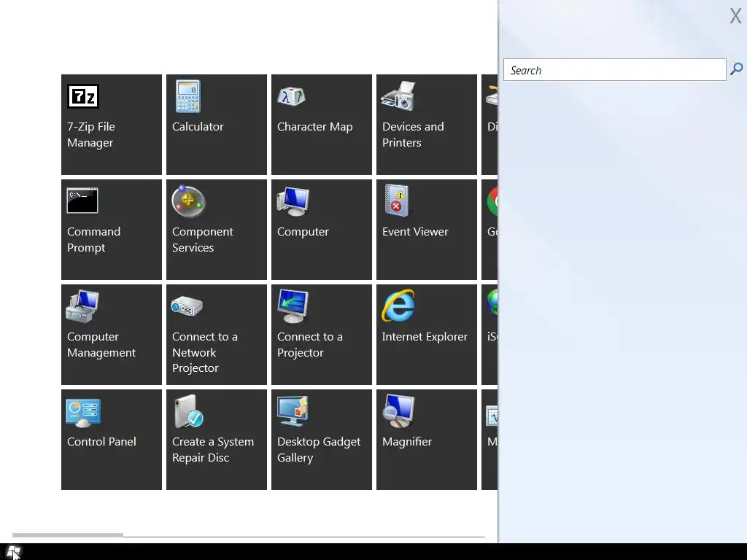747x560 pixels.
Task: Open the Connect to a Projector icon
Action: coord(293,306)
